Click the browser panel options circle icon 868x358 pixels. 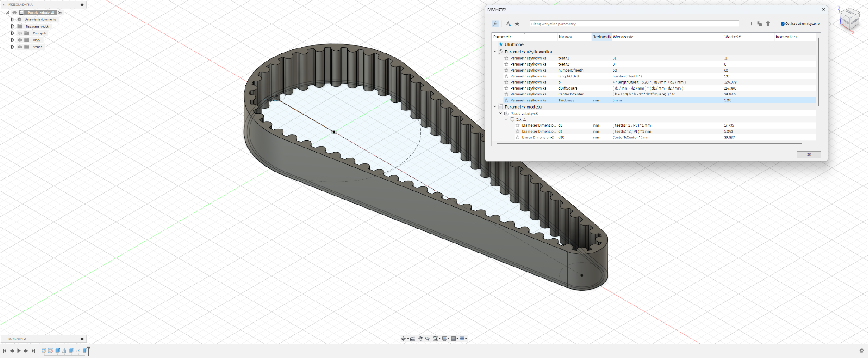tap(82, 5)
